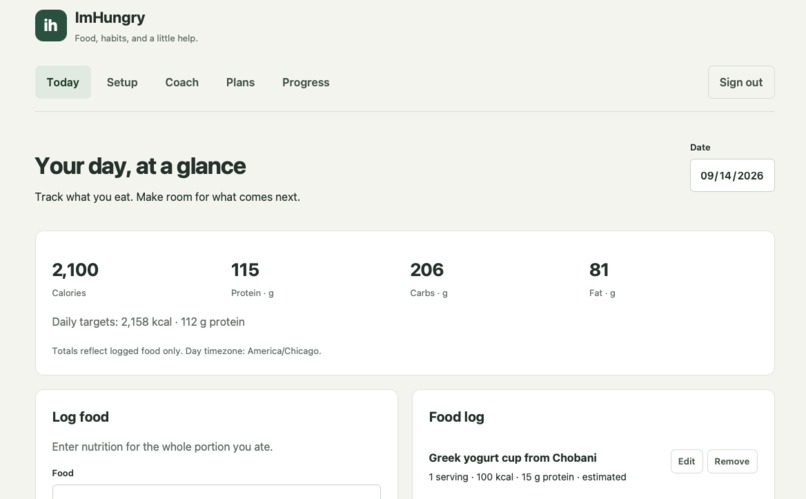Click the 'Food, habits, and a little help' tagline

[x=136, y=38]
